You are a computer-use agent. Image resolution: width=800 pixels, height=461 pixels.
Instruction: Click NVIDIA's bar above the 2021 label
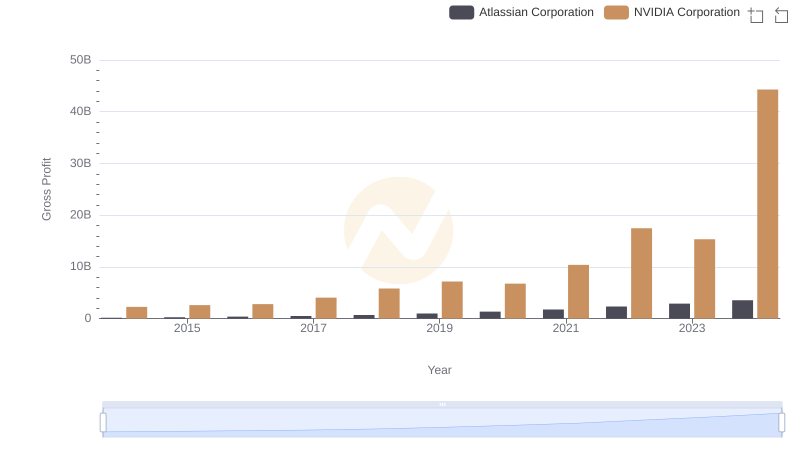(578, 292)
